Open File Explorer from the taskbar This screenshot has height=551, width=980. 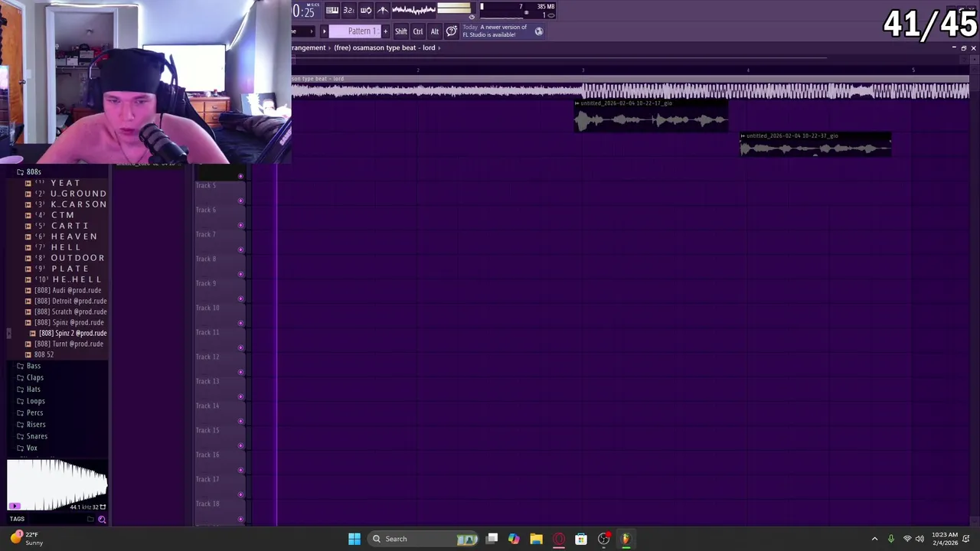click(x=536, y=539)
